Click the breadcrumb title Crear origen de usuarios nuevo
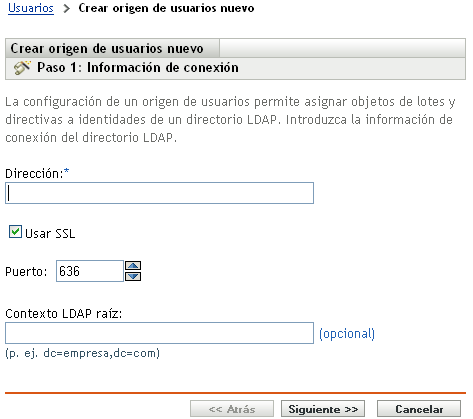Screen dimensions: 473x419 pos(166,8)
